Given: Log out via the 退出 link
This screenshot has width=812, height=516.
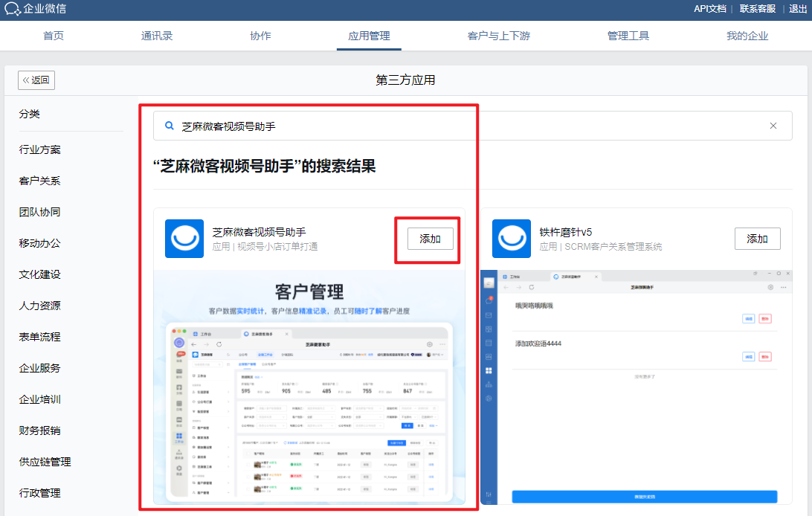Looking at the screenshot, I should [797, 9].
